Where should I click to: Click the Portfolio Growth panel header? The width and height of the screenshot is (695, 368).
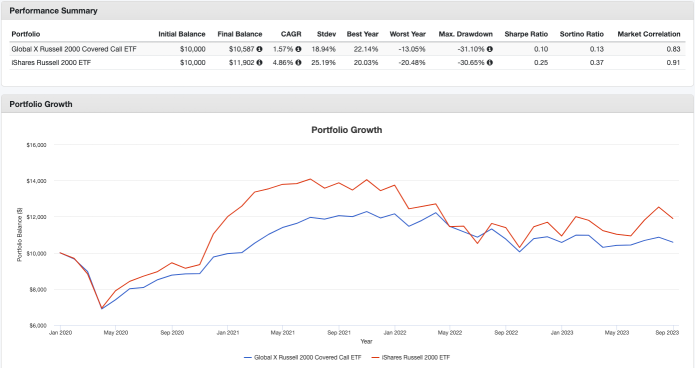tap(348, 104)
